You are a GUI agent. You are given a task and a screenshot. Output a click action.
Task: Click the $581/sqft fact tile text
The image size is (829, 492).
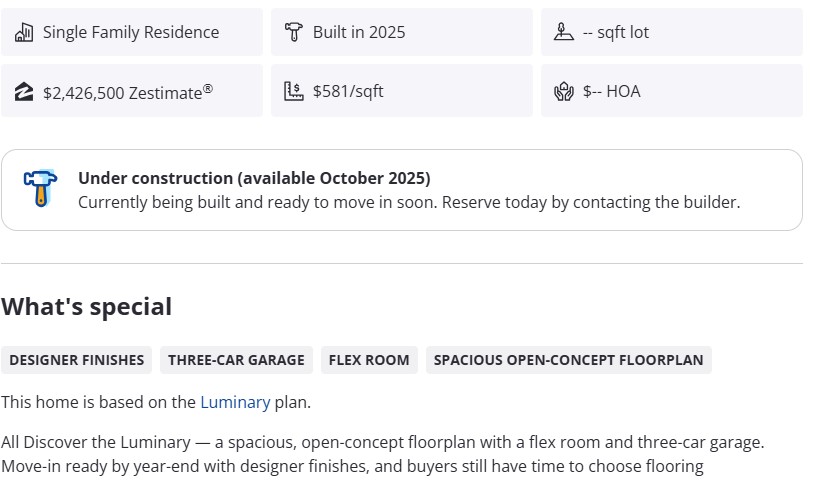coord(348,91)
